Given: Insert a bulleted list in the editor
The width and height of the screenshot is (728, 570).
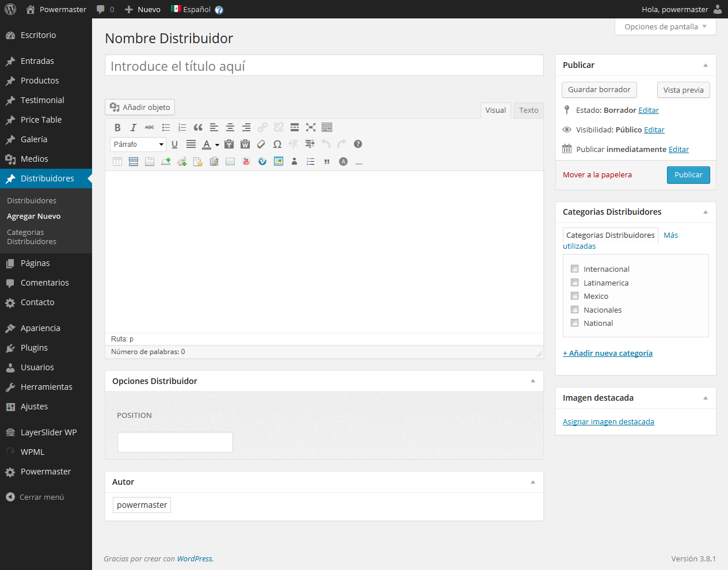Looking at the screenshot, I should (x=166, y=128).
